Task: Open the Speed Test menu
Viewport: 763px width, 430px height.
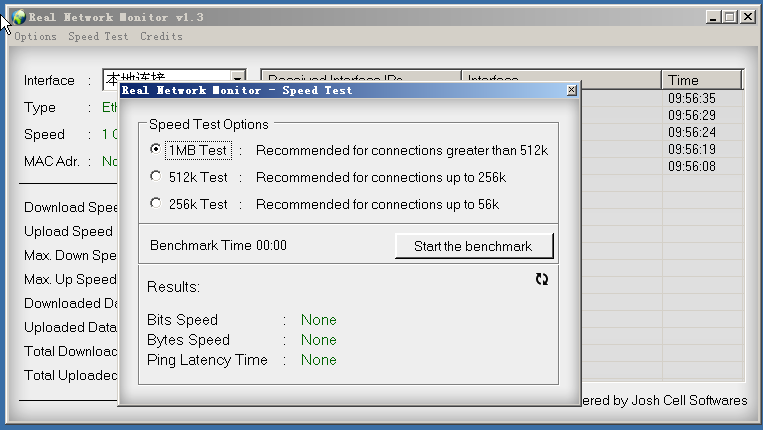Action: 98,36
